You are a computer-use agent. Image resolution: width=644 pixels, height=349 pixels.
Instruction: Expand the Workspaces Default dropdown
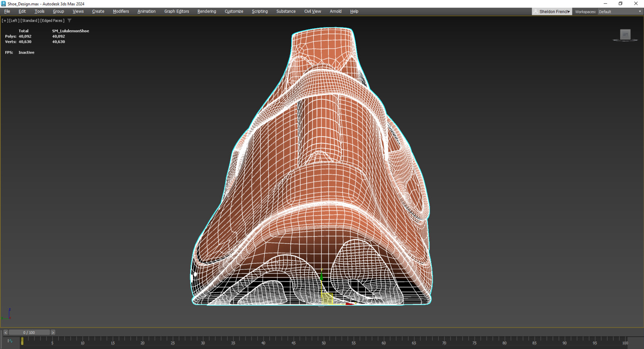coord(619,12)
